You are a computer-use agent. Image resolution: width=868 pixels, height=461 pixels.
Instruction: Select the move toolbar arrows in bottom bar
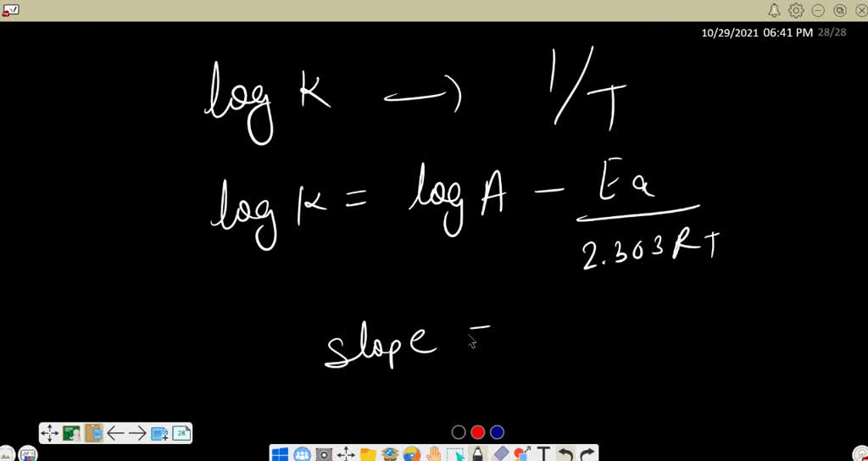pos(346,454)
